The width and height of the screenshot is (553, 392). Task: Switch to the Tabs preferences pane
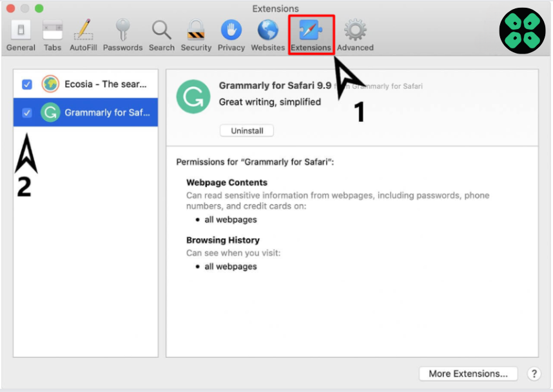pyautogui.click(x=52, y=35)
